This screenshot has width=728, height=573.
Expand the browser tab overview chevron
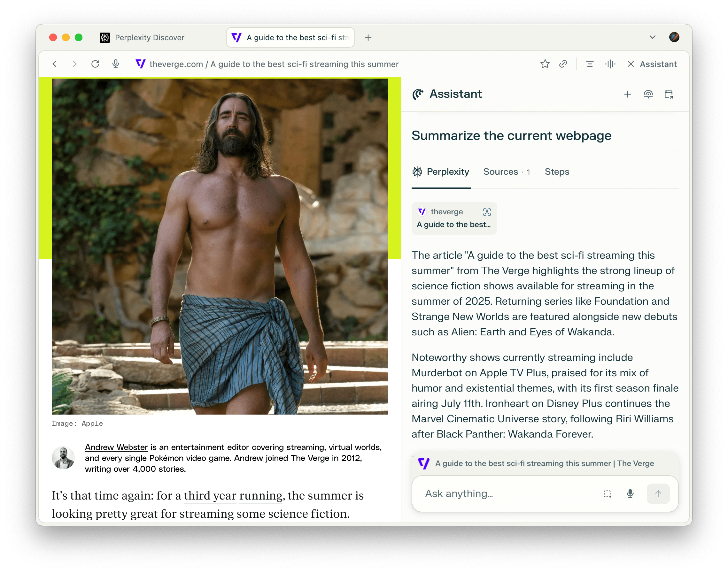tap(652, 37)
